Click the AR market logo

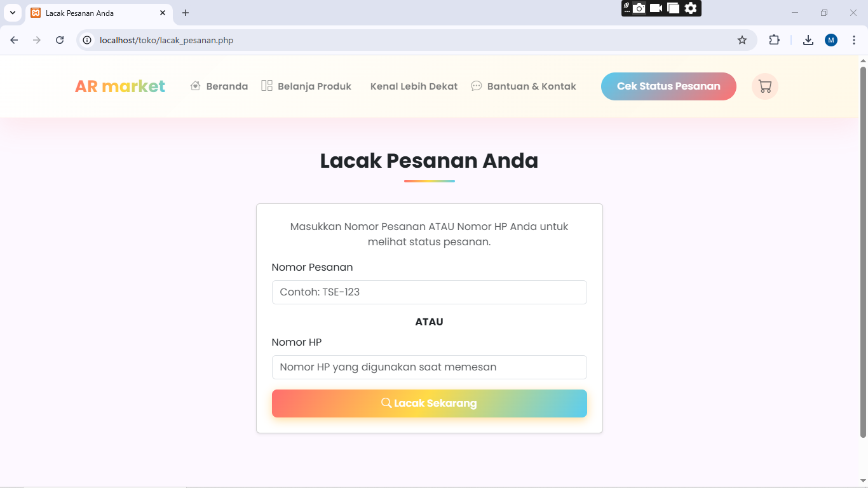120,86
